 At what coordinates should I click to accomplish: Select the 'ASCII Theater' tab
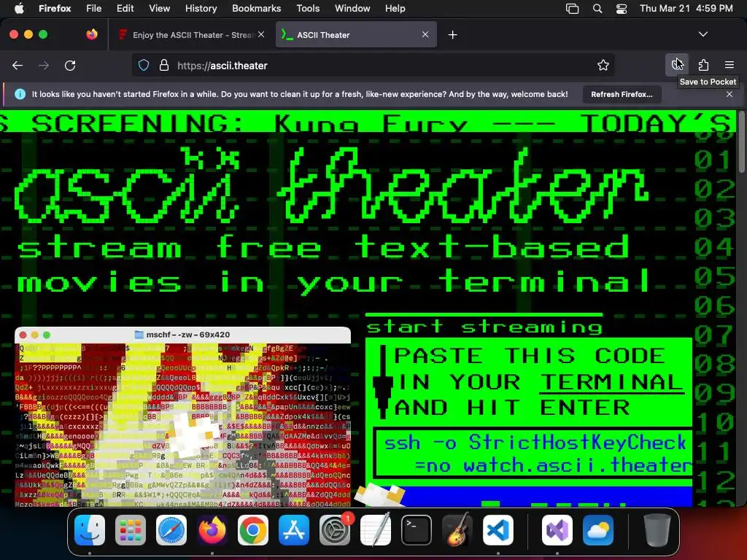click(356, 35)
